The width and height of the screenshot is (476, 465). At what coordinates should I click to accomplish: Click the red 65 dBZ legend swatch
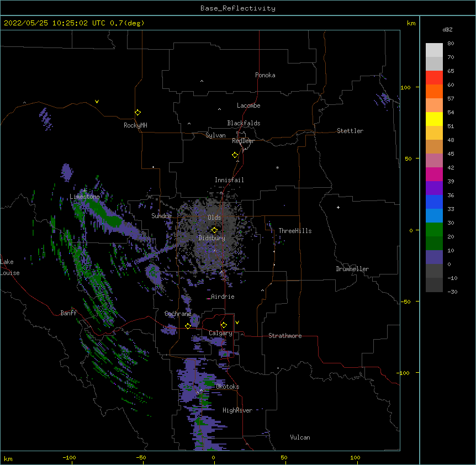(434, 78)
